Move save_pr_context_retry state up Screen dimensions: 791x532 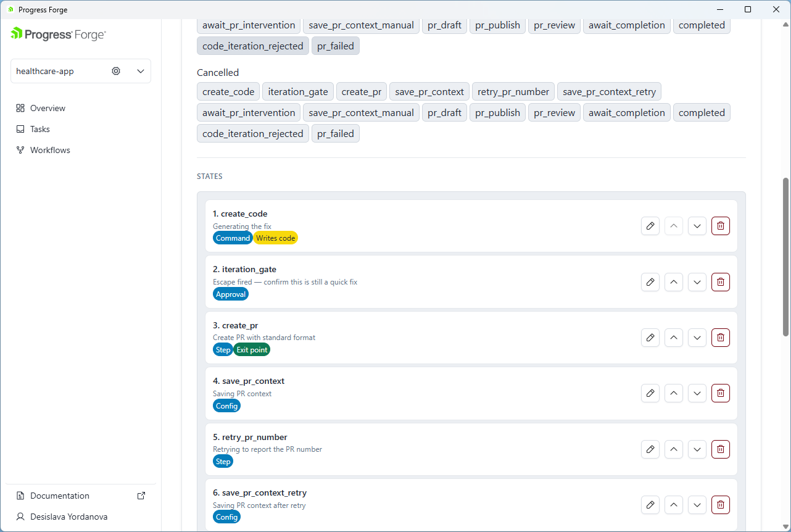(x=674, y=505)
